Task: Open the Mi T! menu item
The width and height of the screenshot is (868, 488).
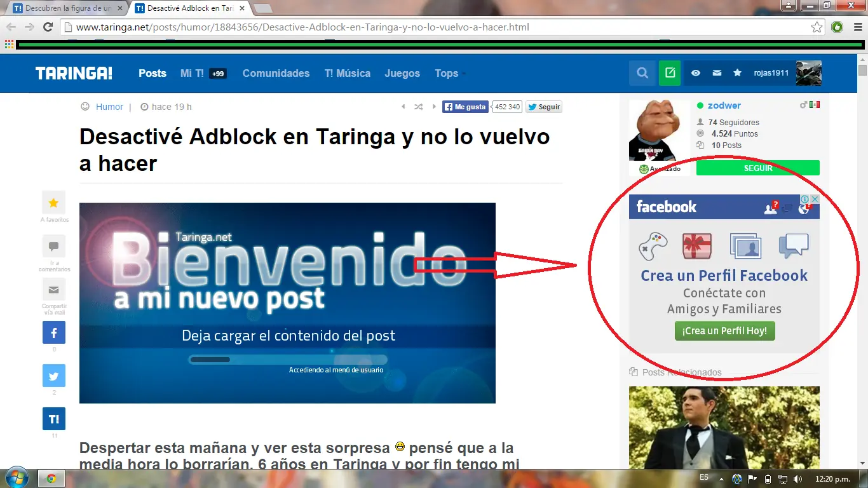Action: pyautogui.click(x=192, y=73)
